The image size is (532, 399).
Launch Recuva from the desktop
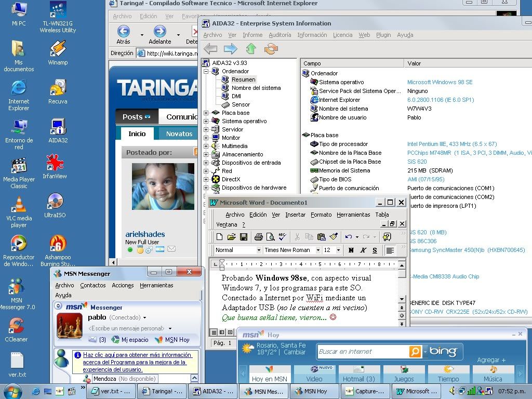point(58,91)
